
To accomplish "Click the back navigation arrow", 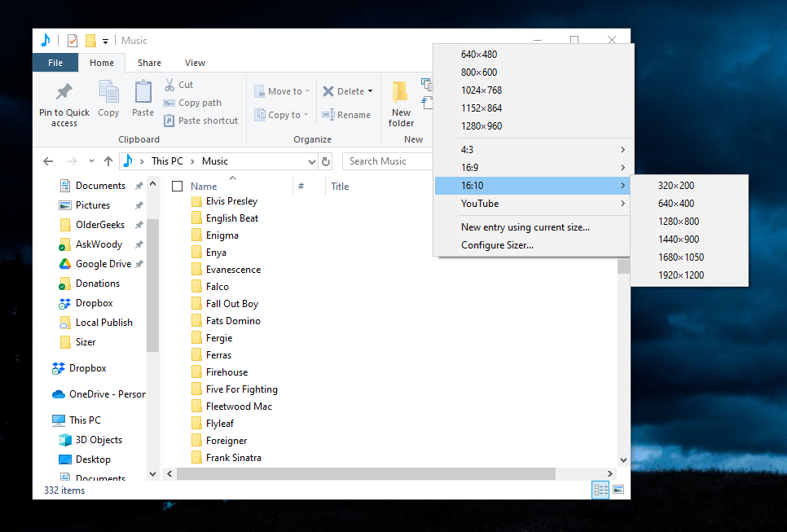I will [x=48, y=161].
